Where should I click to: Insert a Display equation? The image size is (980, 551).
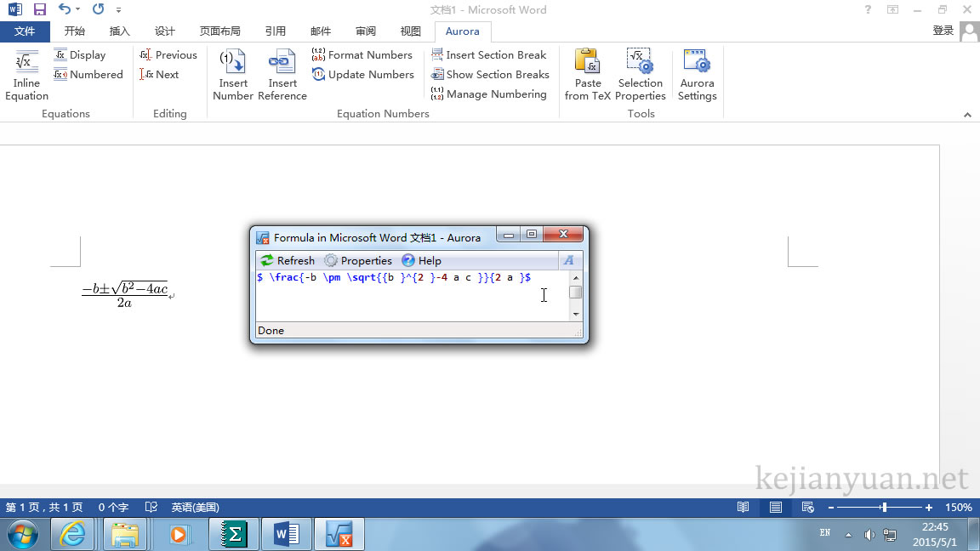coord(80,55)
